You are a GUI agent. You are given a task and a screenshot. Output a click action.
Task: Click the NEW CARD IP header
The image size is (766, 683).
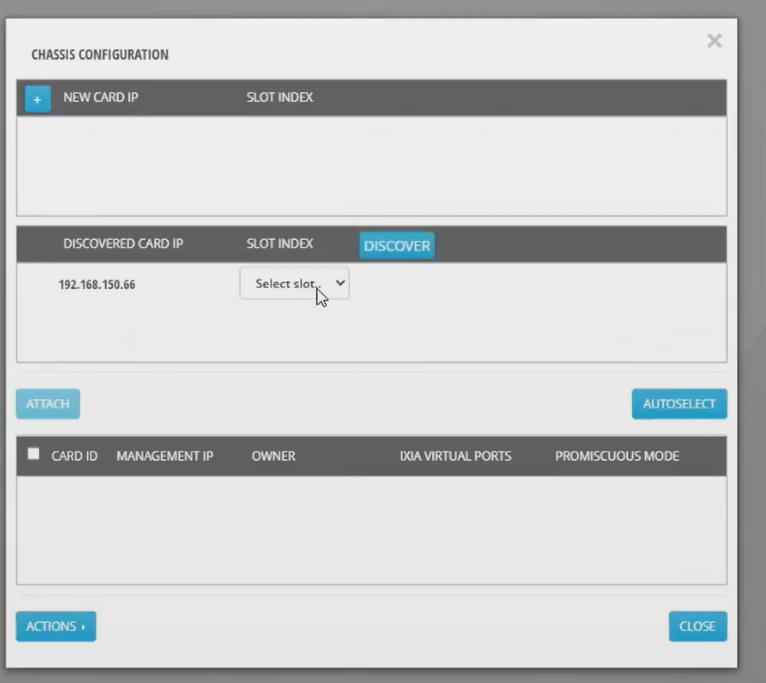point(101,98)
